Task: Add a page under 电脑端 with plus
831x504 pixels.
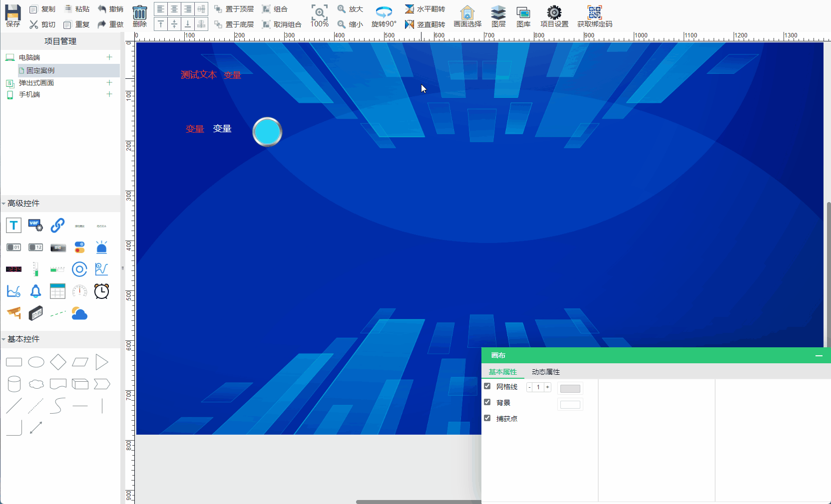Action: (109, 57)
